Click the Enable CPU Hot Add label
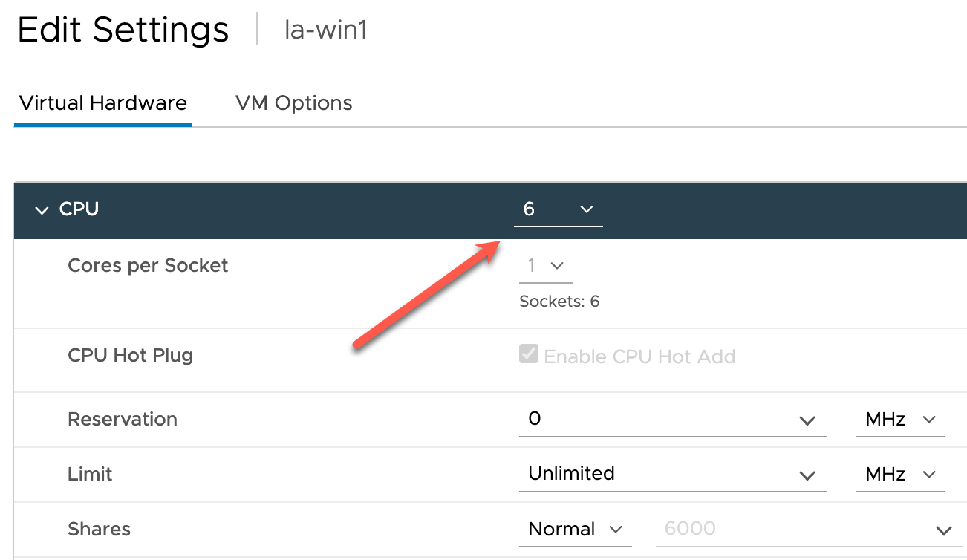The image size is (967, 560). click(639, 356)
